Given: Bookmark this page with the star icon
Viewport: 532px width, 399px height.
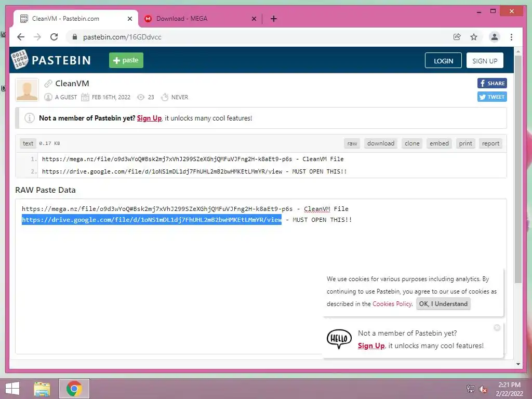Looking at the screenshot, I should (x=474, y=37).
